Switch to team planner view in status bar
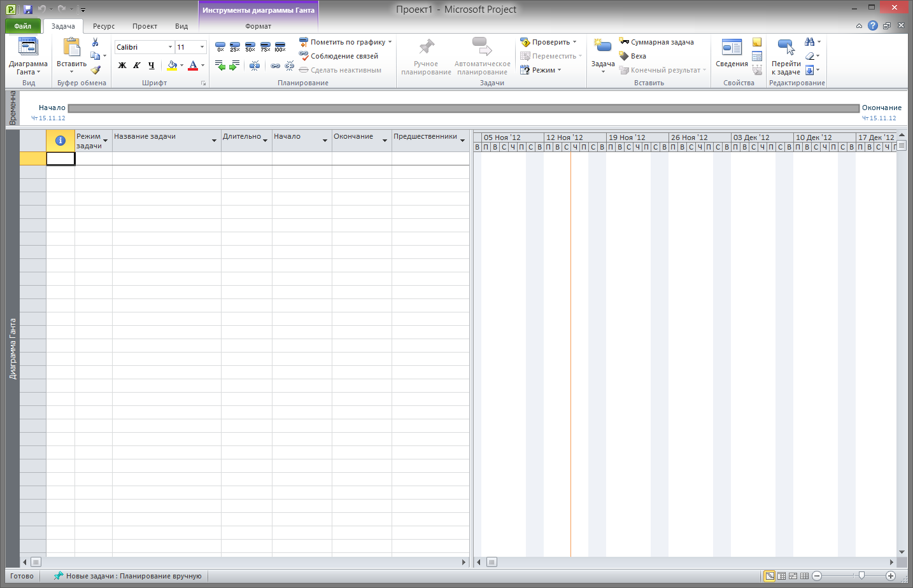This screenshot has height=588, width=913. pyautogui.click(x=793, y=576)
